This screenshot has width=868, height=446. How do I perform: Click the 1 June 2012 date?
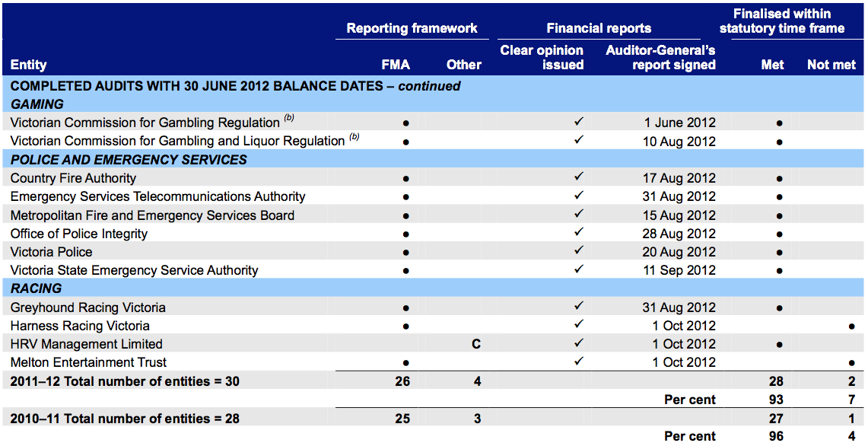(679, 123)
